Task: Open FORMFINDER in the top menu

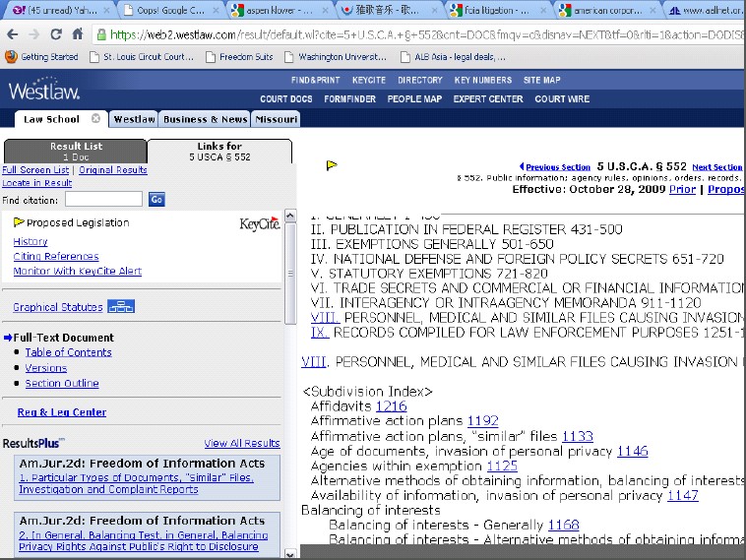Action: 349,99
